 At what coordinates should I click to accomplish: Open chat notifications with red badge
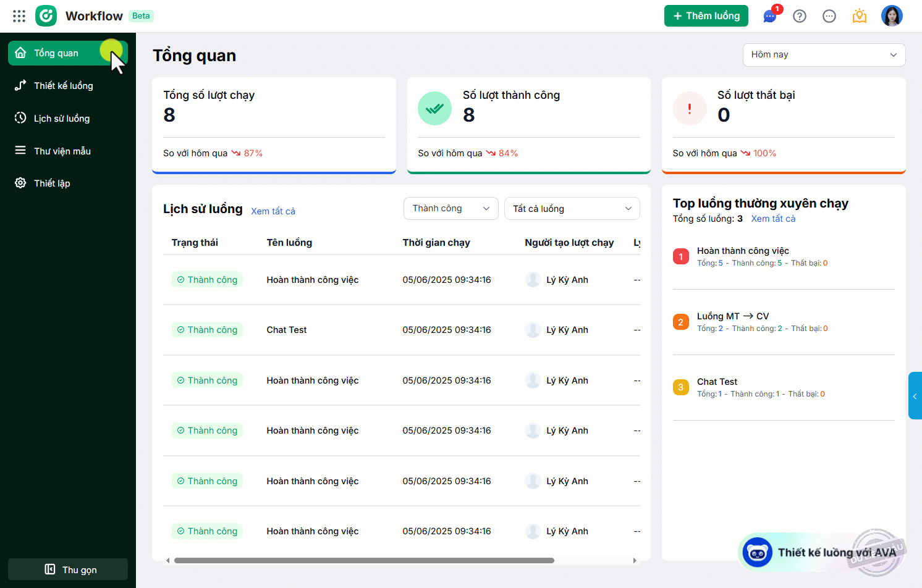(770, 16)
